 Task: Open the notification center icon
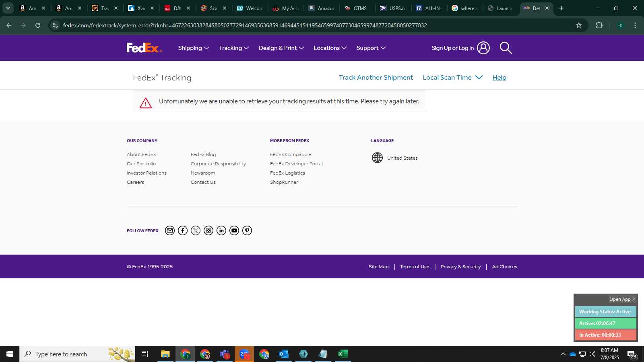pyautogui.click(x=632, y=354)
